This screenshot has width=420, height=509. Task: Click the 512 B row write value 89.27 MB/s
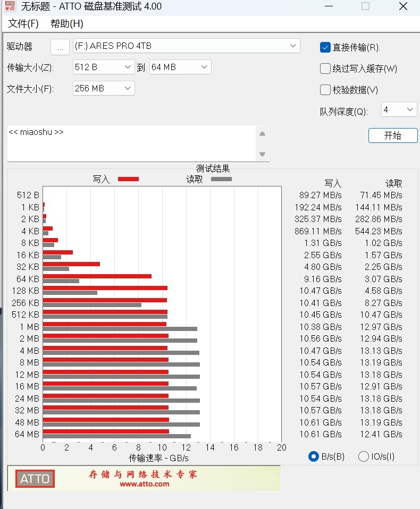(x=321, y=195)
